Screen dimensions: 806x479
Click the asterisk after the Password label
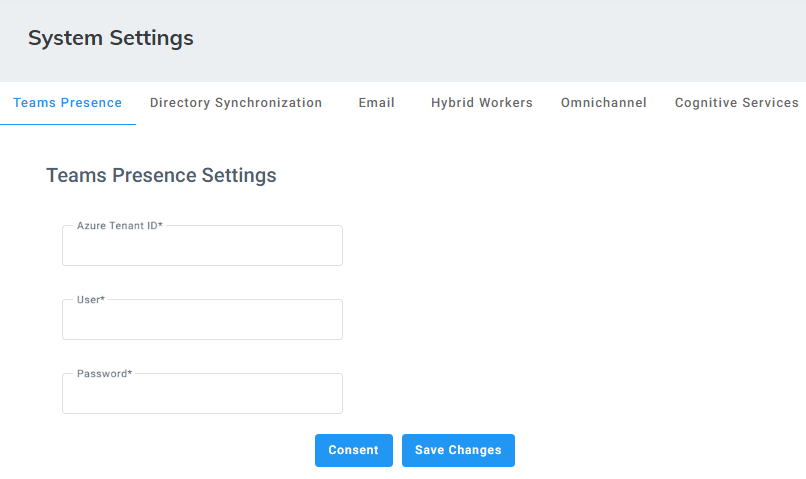coord(129,373)
